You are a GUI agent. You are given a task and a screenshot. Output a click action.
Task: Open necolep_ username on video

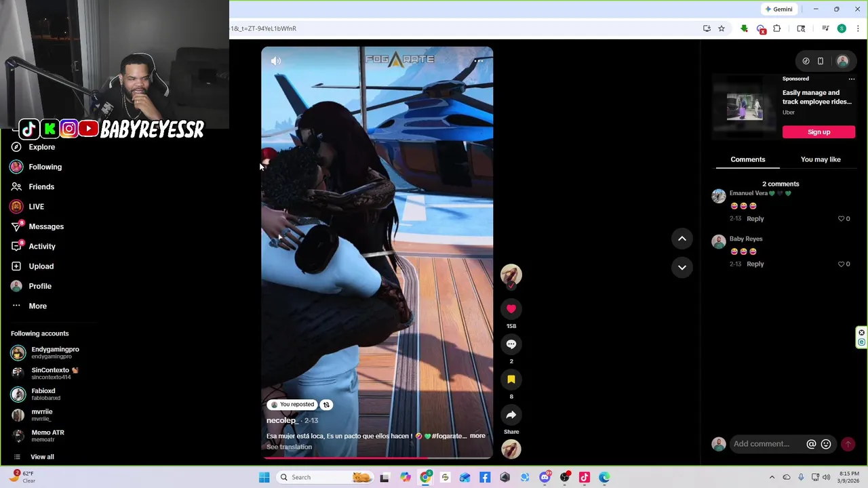[x=282, y=420]
